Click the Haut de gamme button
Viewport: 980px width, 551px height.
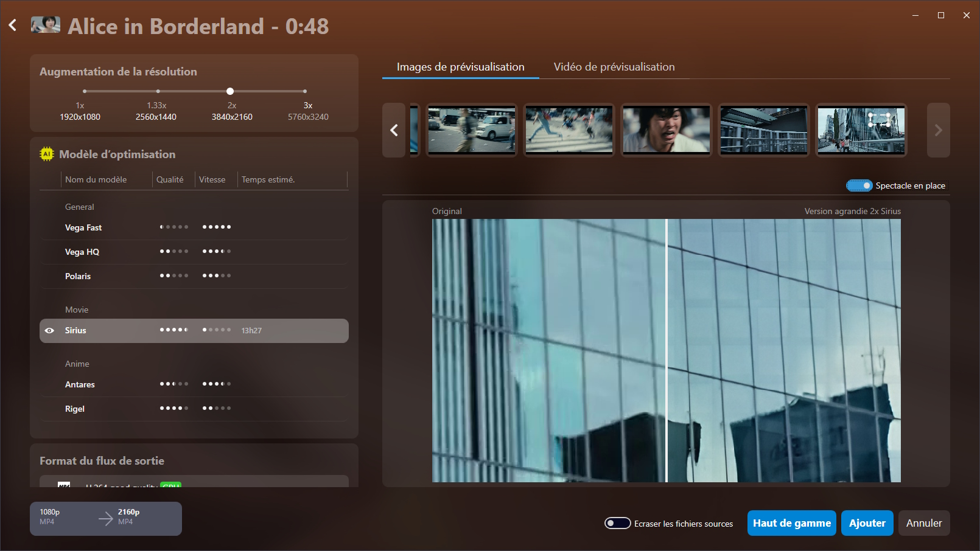(x=792, y=523)
